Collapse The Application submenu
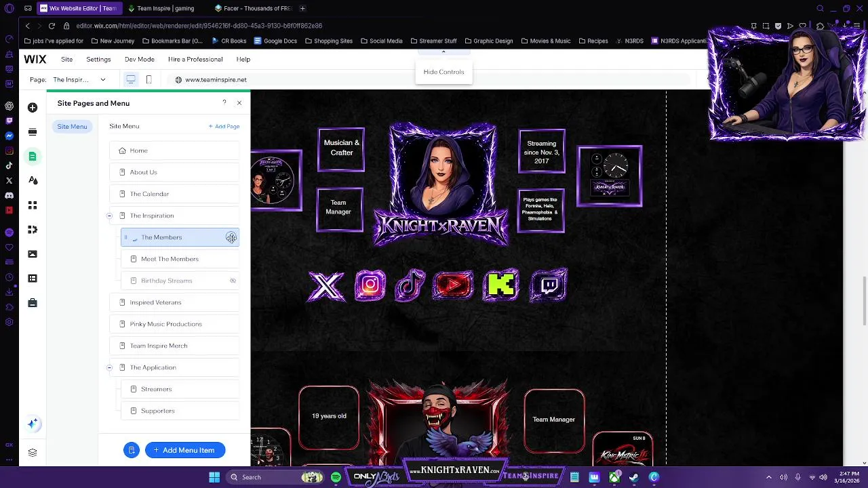 click(109, 367)
